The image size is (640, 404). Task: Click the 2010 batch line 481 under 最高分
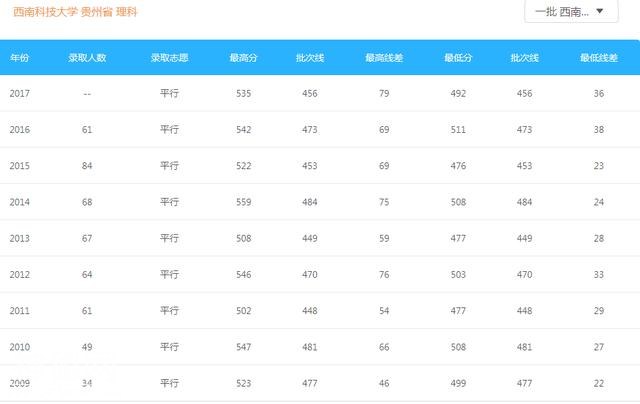pos(310,347)
